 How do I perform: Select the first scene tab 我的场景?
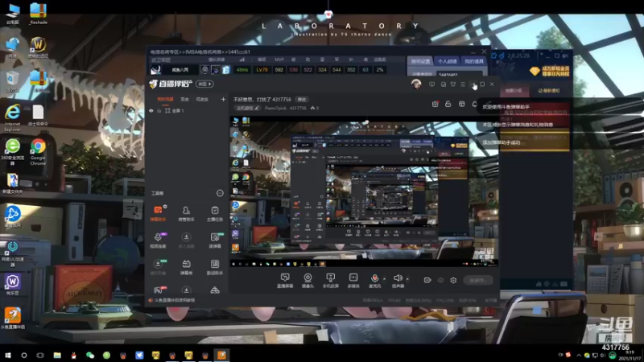click(165, 99)
